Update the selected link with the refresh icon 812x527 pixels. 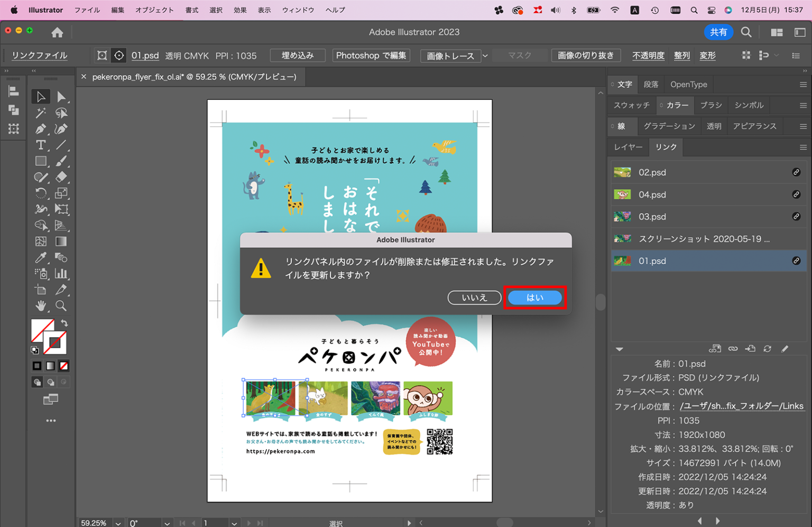(767, 349)
